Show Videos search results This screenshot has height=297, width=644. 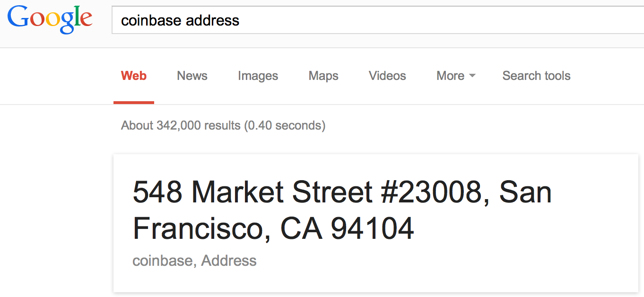(x=387, y=76)
